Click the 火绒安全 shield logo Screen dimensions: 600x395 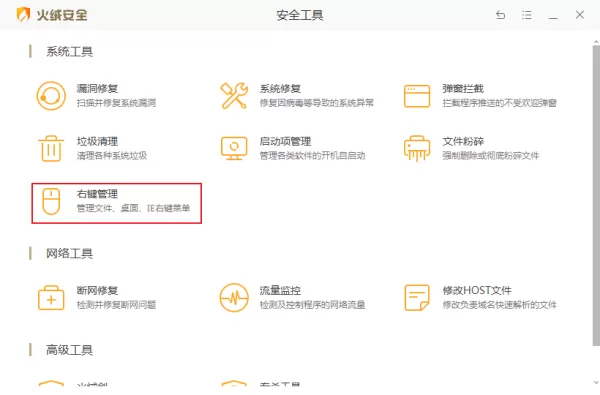point(23,15)
